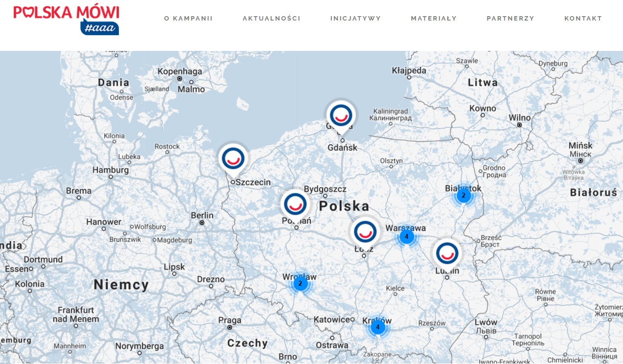Click the Dania country label
The width and height of the screenshot is (623, 364).
coord(114,82)
